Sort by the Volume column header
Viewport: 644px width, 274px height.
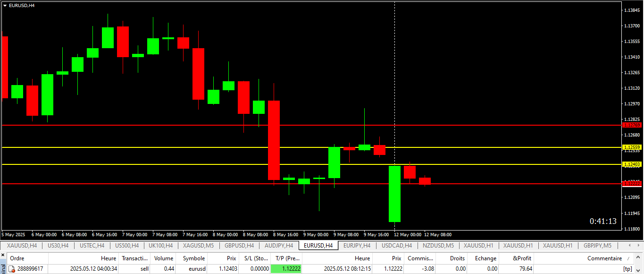pos(164,258)
